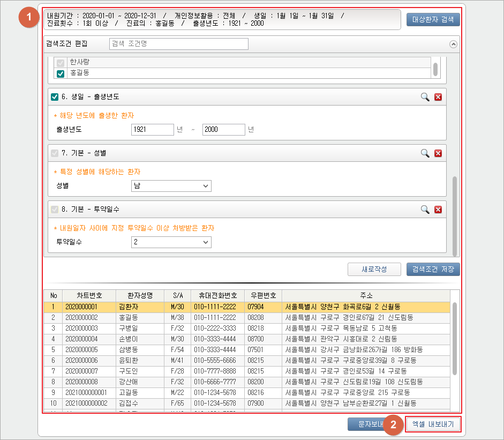Image resolution: width=504 pixels, height=440 pixels.
Task: Click the starting birth year field 1921
Action: 152,130
